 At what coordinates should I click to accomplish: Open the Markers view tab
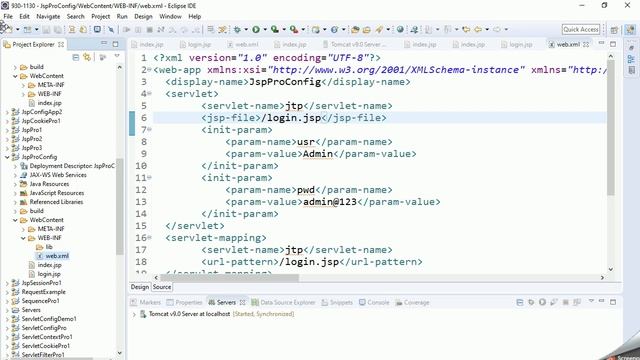(x=145, y=302)
